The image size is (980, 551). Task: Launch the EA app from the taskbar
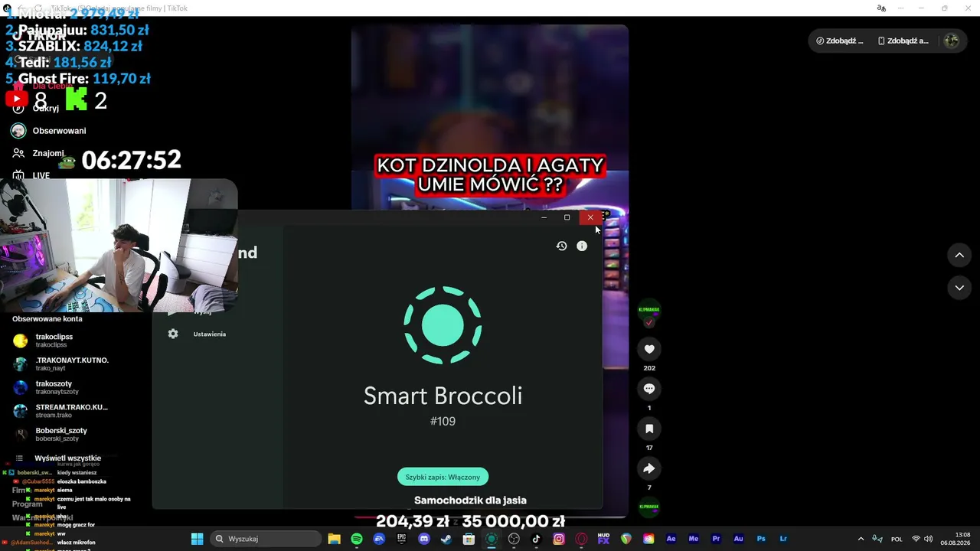379,539
